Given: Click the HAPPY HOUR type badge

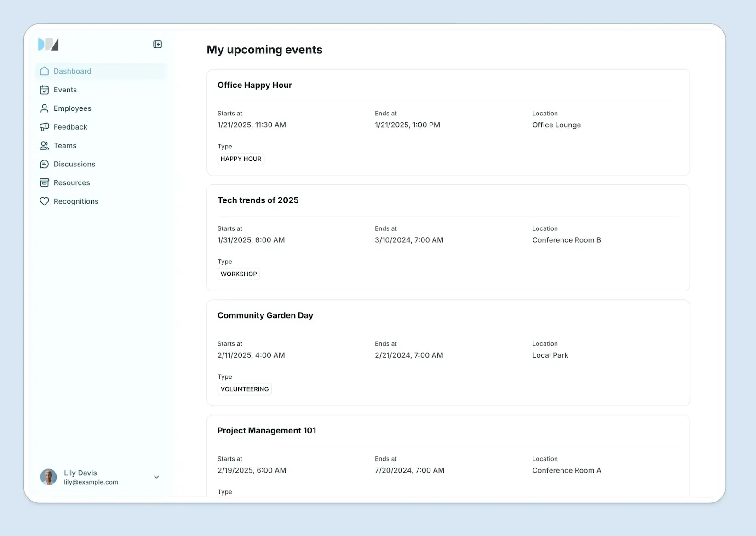Looking at the screenshot, I should (241, 159).
